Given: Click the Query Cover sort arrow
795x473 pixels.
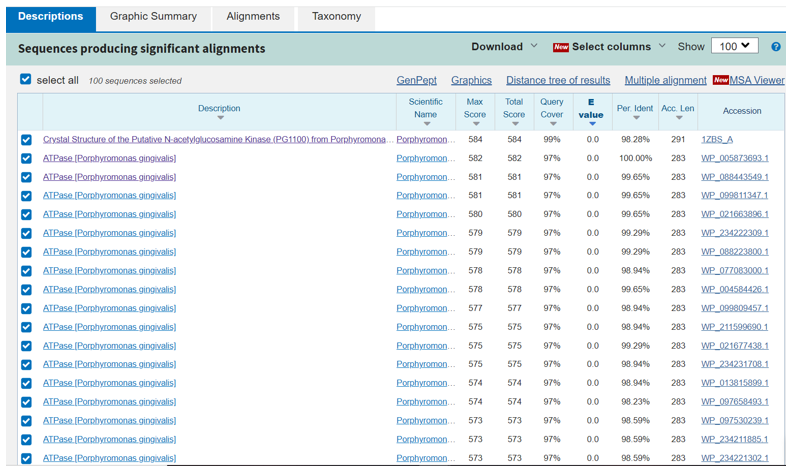Looking at the screenshot, I should point(551,124).
